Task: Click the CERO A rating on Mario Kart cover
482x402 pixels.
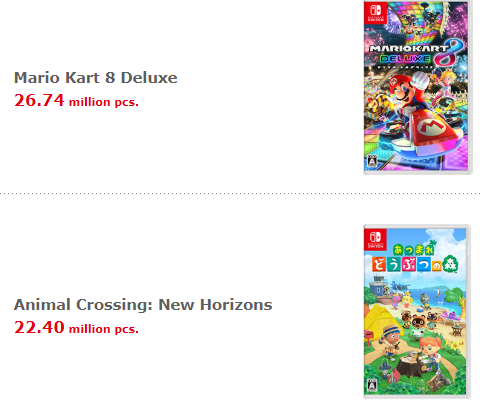Action: coord(372,161)
